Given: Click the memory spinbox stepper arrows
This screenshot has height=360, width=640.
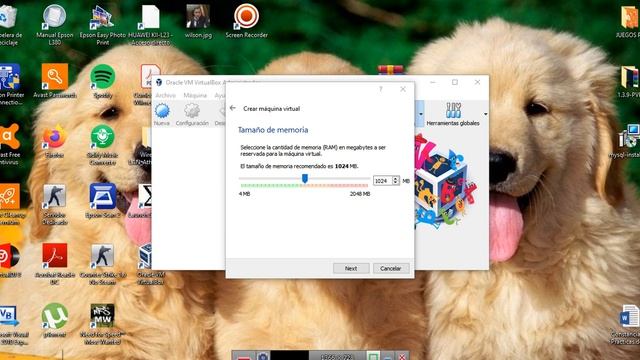Looking at the screenshot, I should pos(396,180).
